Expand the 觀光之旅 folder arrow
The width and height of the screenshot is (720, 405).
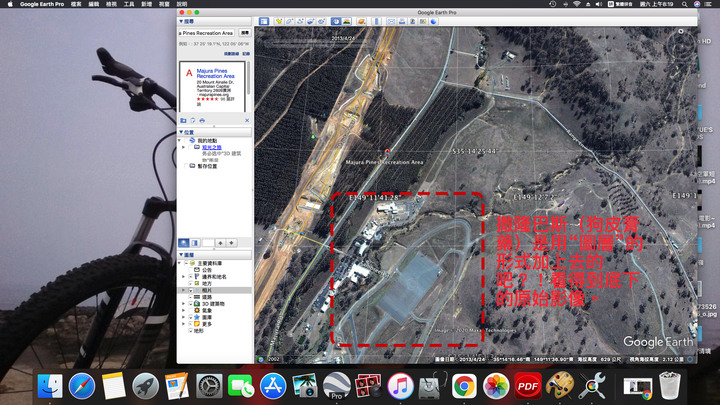point(183,147)
